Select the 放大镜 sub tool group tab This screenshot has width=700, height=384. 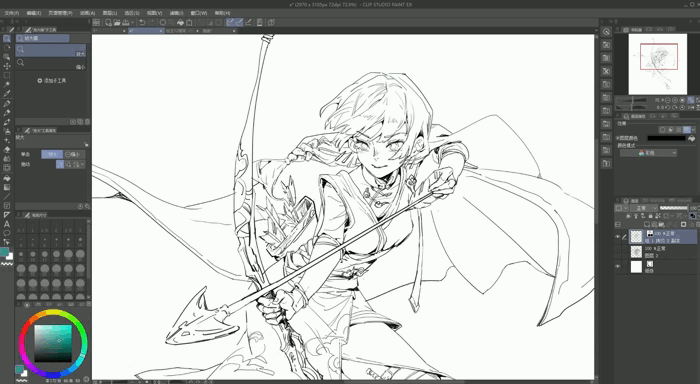pyautogui.click(x=42, y=38)
